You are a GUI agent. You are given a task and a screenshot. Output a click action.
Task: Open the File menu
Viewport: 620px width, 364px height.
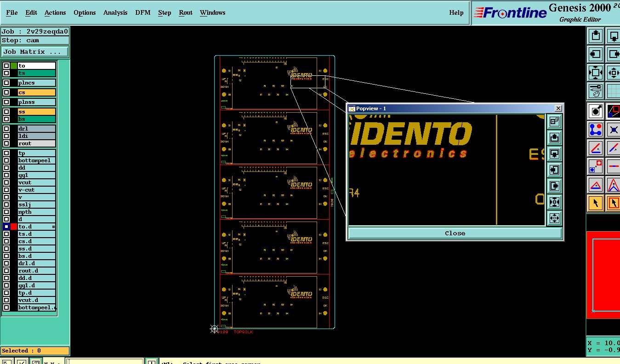(12, 12)
